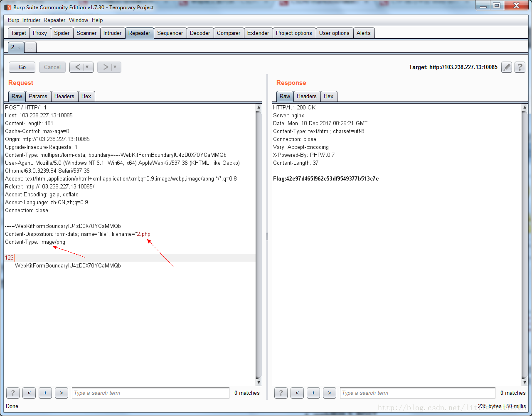Select the request Params tab

[x=38, y=96]
